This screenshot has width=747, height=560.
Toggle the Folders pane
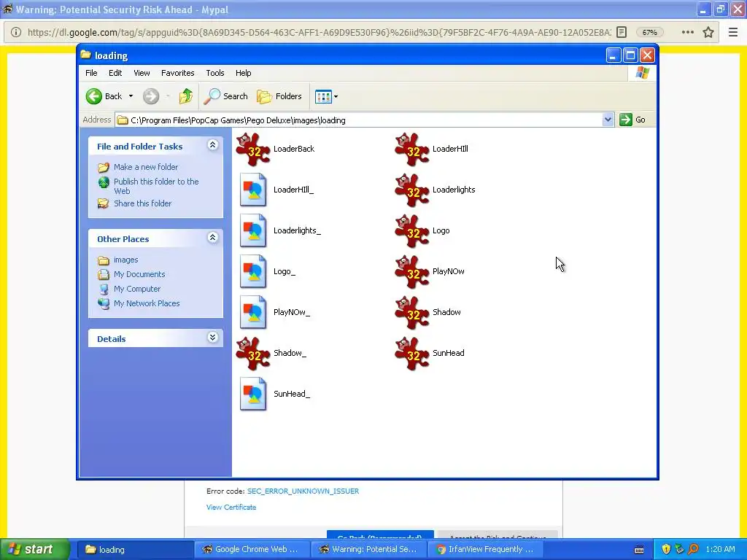279,96
